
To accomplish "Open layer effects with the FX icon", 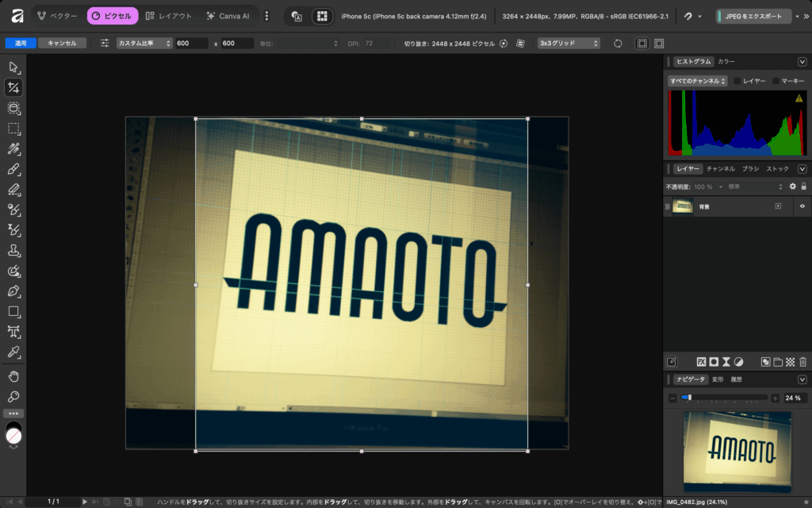I will (x=701, y=362).
